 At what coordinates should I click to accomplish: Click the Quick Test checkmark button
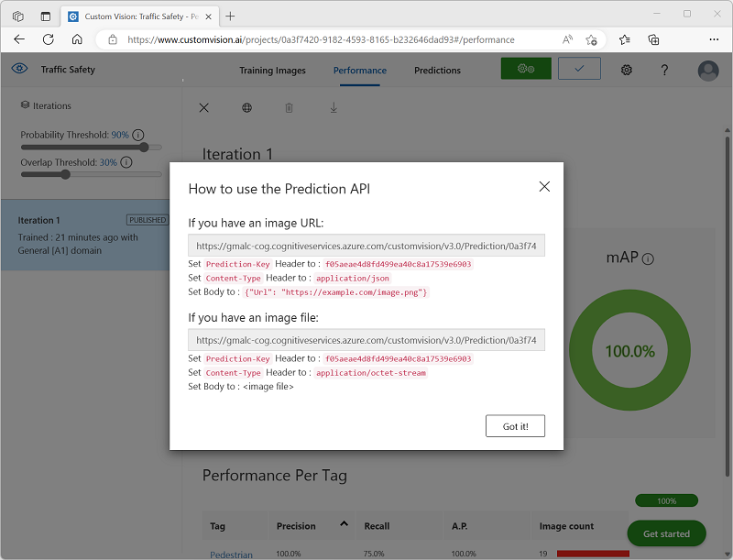578,70
